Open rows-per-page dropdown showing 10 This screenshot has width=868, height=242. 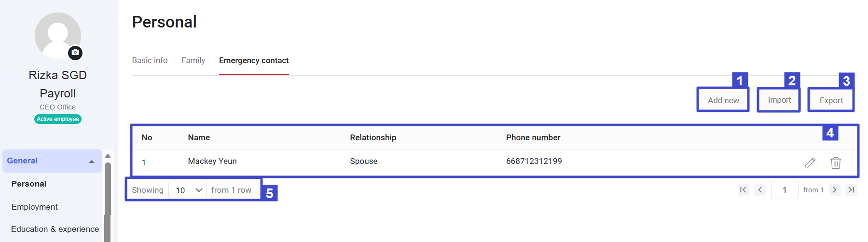[188, 190]
